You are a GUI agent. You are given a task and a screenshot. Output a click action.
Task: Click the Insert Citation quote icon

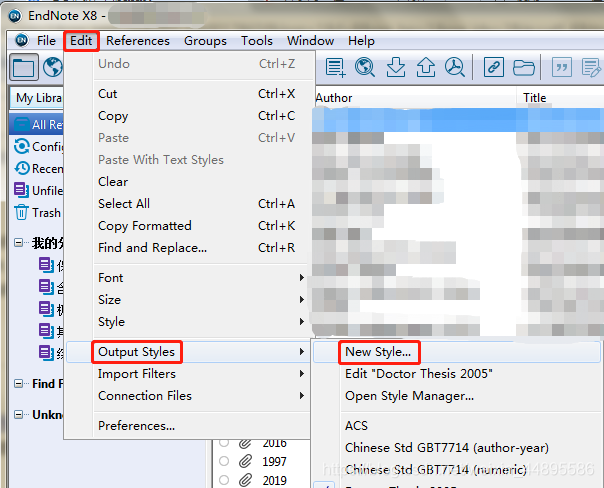pyautogui.click(x=562, y=67)
